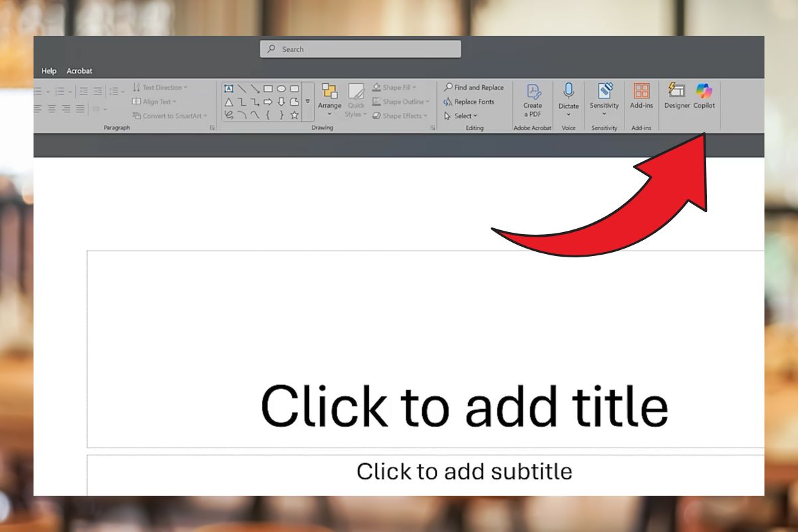Pick the Left Brace shape

(268, 115)
